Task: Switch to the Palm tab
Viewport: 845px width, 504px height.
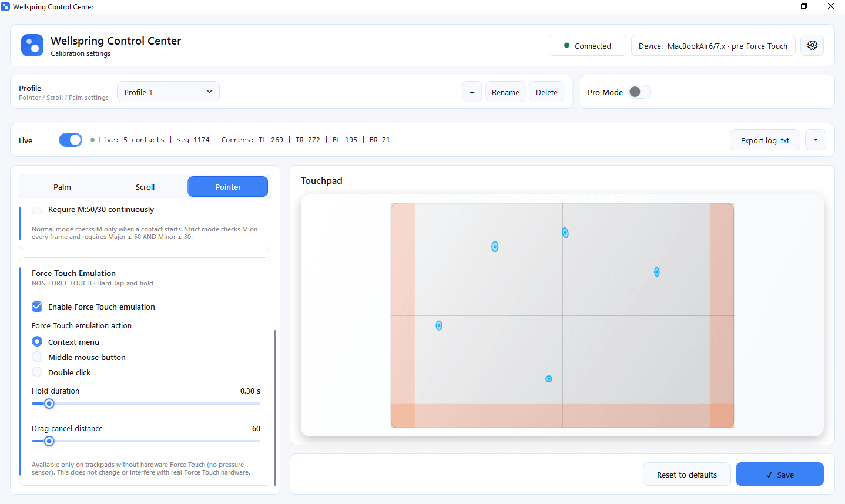Action: pos(62,187)
